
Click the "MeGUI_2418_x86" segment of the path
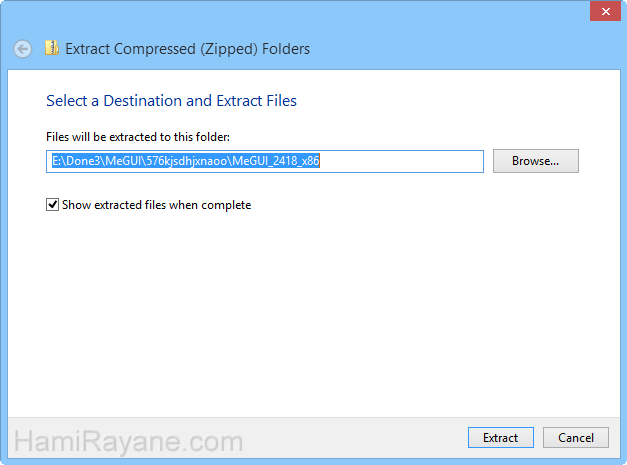coord(276,161)
